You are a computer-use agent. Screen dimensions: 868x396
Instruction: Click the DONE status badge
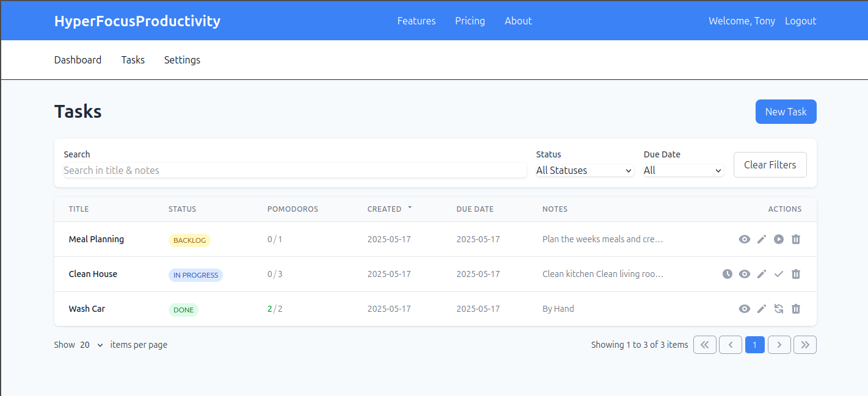pyautogui.click(x=183, y=310)
